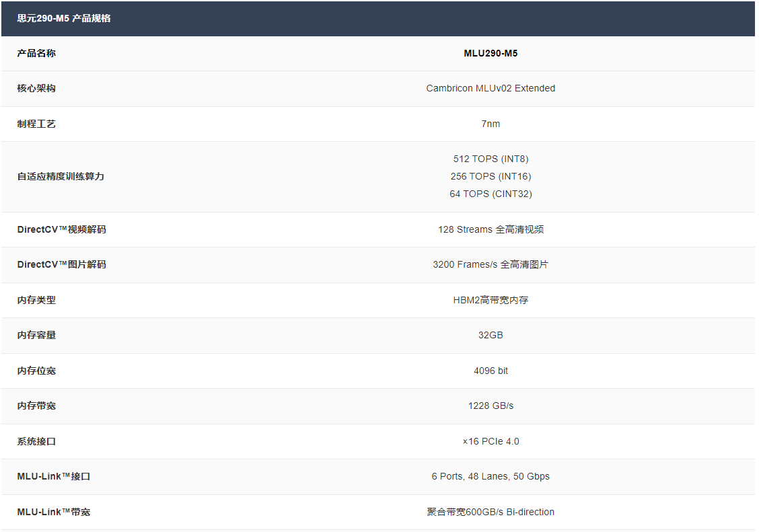Select the header '思元290-M5 产品规格'
This screenshot has width=759, height=532.
[x=64, y=18]
